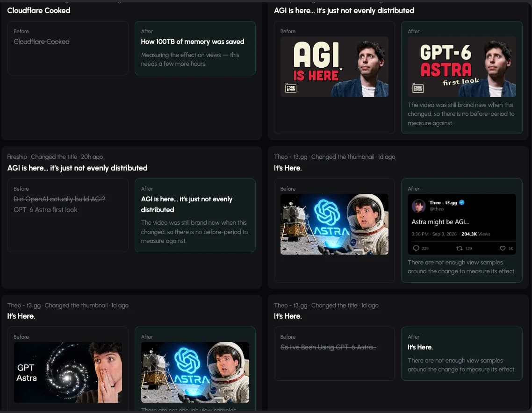This screenshot has height=413, width=532.
Task: Open the AGI heading above the AGI IS HERE thumbnail
Action: point(344,10)
